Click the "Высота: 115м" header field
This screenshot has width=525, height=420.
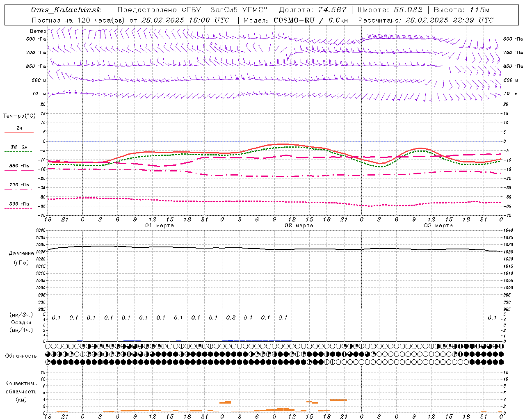(x=461, y=10)
